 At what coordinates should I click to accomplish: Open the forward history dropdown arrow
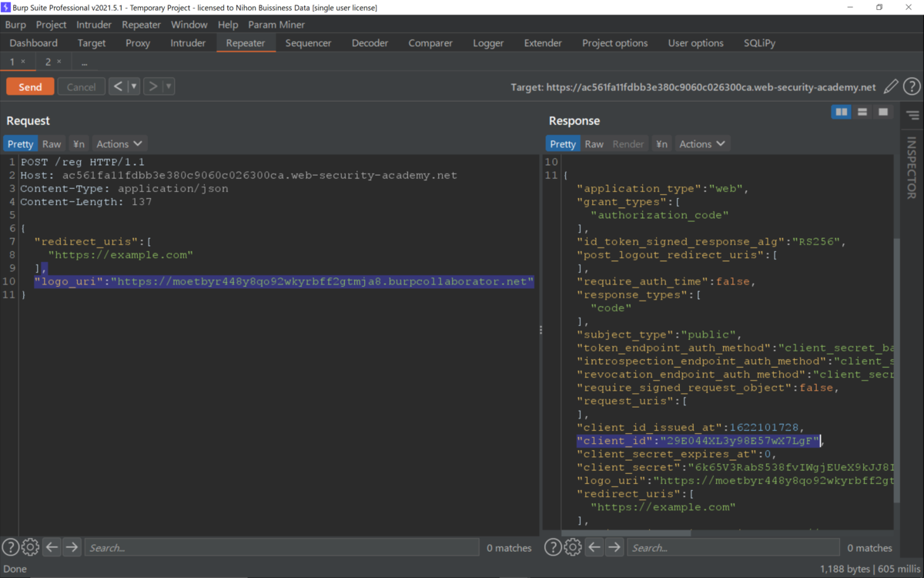169,86
